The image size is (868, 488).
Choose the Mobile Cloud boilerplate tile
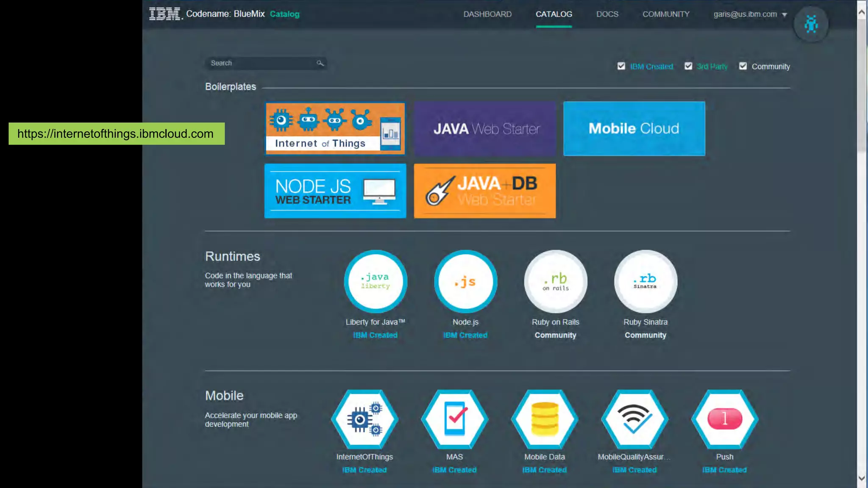click(x=634, y=128)
